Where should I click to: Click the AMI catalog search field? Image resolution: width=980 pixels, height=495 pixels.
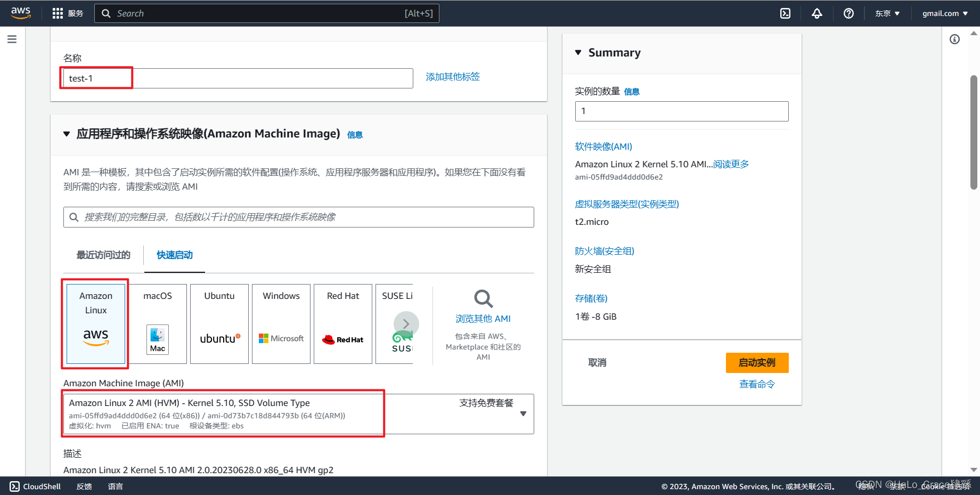coord(299,217)
